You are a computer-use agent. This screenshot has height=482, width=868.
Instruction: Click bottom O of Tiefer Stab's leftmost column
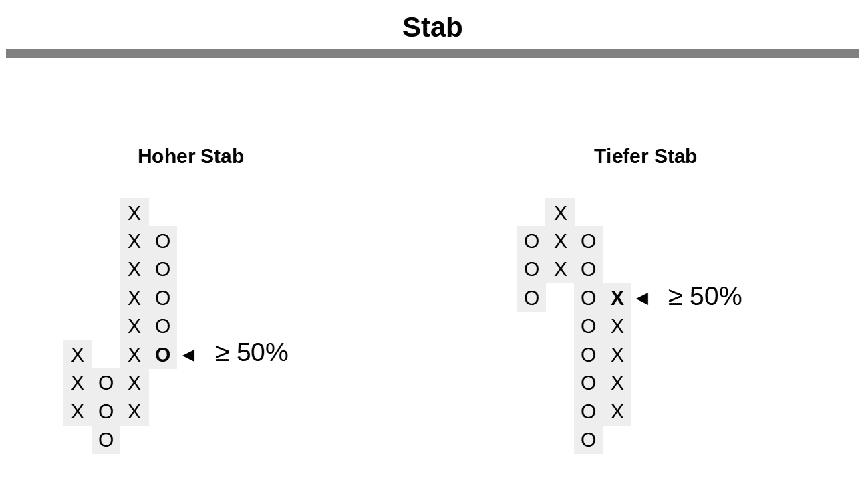click(531, 298)
